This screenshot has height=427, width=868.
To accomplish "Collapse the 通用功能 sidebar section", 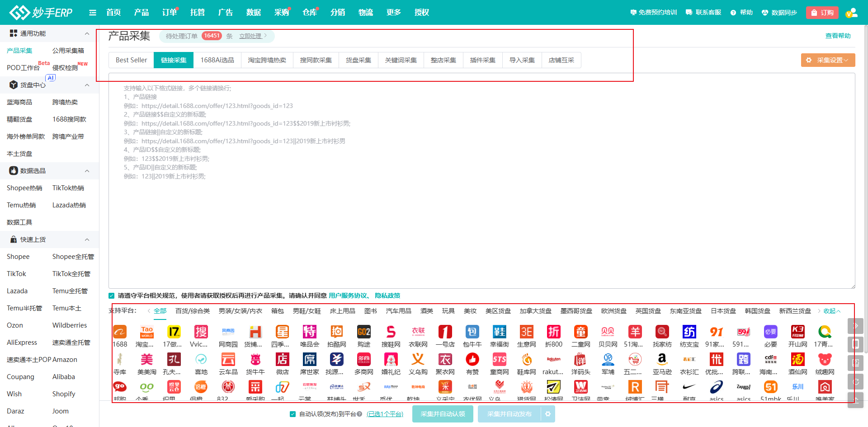I will click(x=87, y=33).
